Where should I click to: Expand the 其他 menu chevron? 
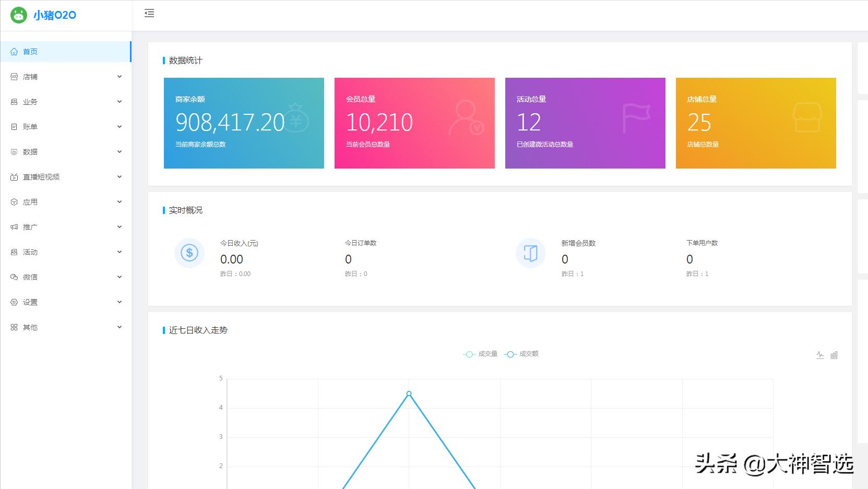pos(120,327)
